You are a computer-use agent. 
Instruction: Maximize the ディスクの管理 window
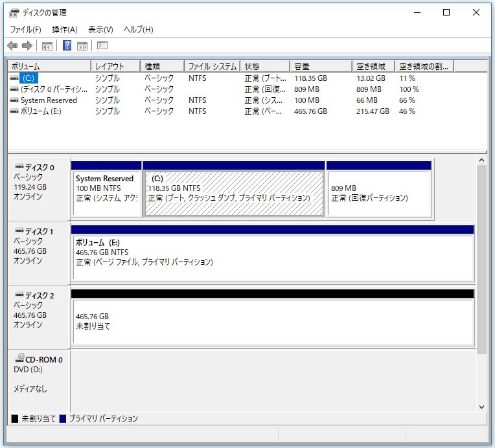point(446,12)
